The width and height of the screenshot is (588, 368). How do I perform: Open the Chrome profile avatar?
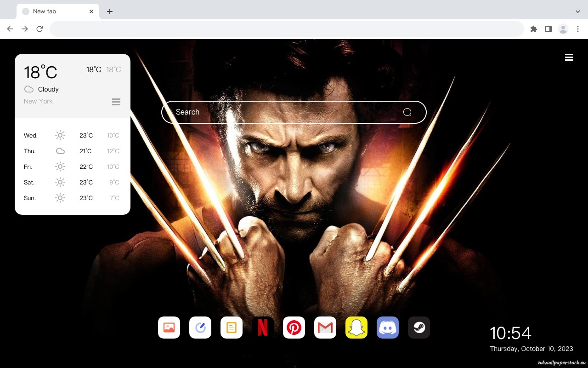[x=563, y=29]
